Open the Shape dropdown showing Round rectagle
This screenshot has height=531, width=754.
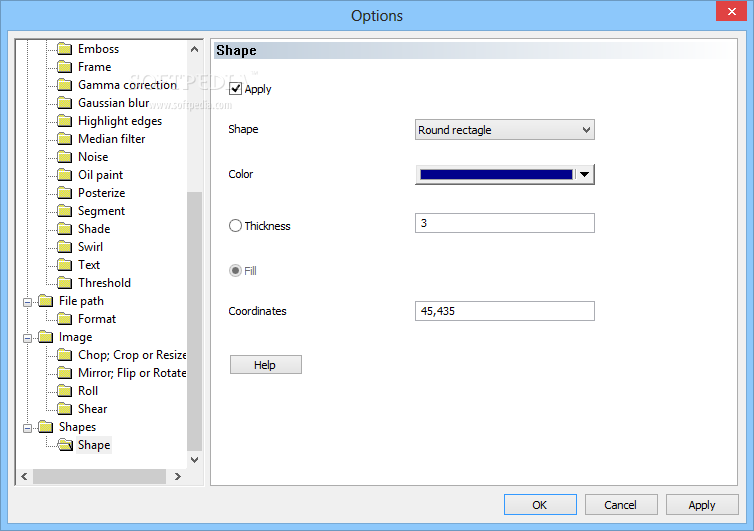click(504, 130)
